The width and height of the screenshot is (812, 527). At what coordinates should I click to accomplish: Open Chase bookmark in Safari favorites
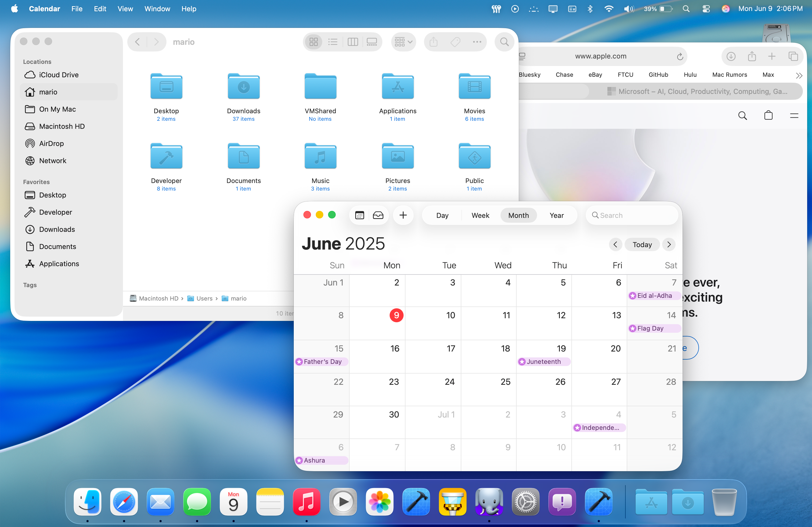[x=564, y=75]
